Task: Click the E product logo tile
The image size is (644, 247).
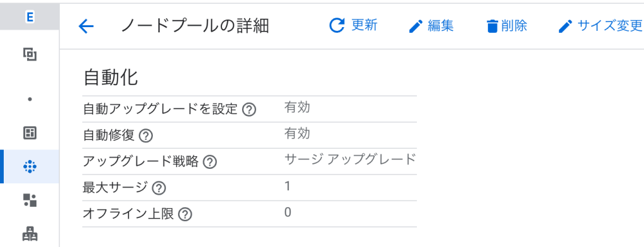Action: pyautogui.click(x=30, y=17)
